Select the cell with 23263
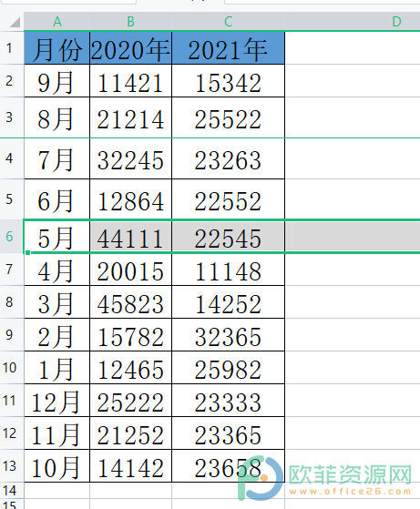 pyautogui.click(x=229, y=158)
